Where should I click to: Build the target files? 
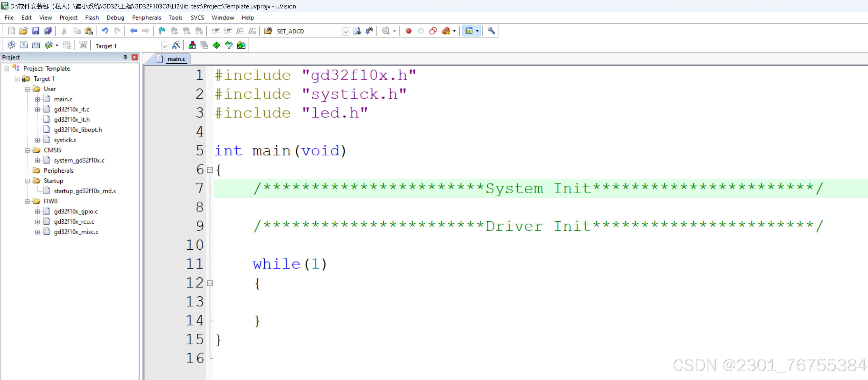(x=24, y=45)
